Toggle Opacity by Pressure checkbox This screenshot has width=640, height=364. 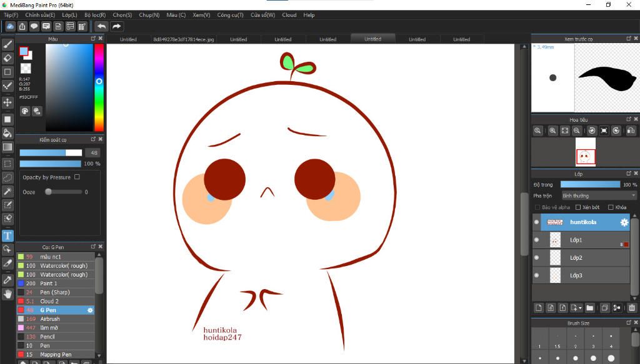[x=77, y=177]
